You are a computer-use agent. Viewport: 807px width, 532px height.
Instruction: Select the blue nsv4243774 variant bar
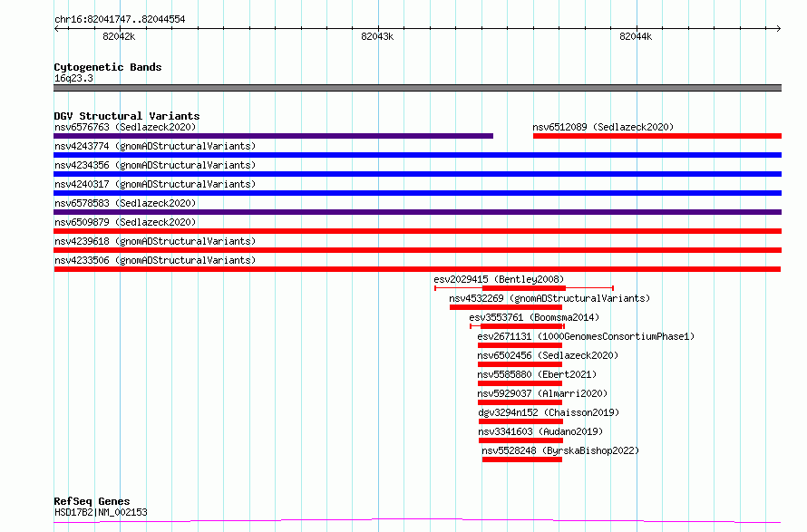point(417,155)
